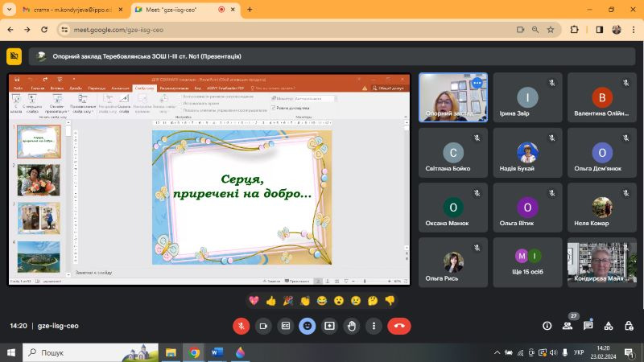644x362 pixels.
Task: Open the tab search dropdown
Action: coord(9,10)
